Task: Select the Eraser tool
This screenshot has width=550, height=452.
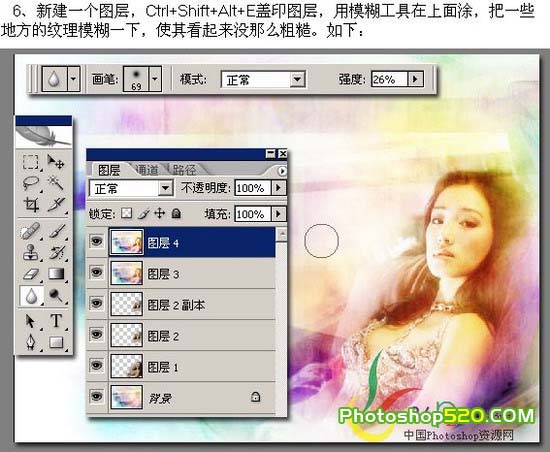Action: click(31, 274)
